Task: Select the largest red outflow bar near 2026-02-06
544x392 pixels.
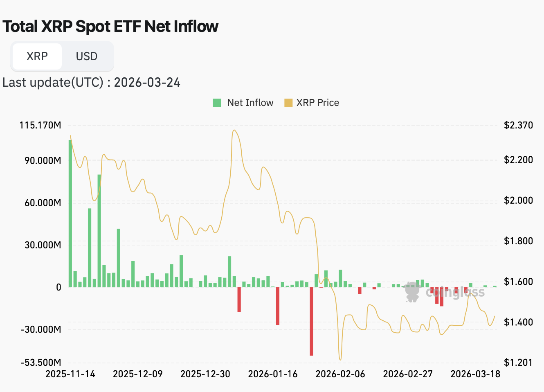Action: tap(312, 321)
